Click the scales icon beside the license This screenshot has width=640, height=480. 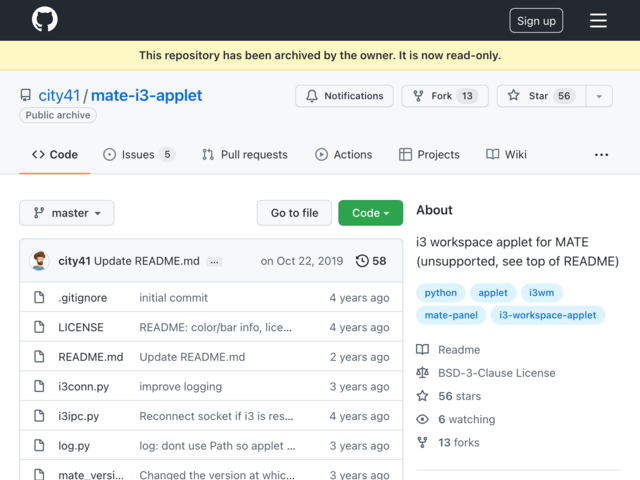(x=422, y=373)
